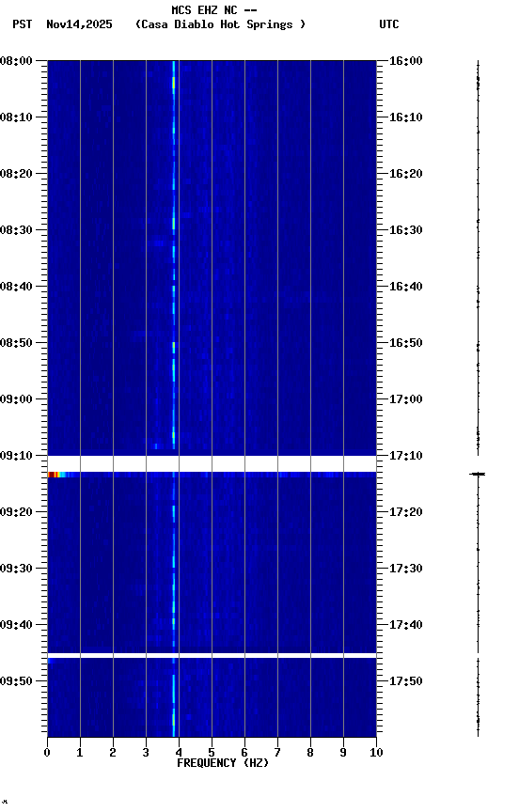519x812 pixels.
Task: Click the 17:30 UTC time label
Action: click(406, 569)
